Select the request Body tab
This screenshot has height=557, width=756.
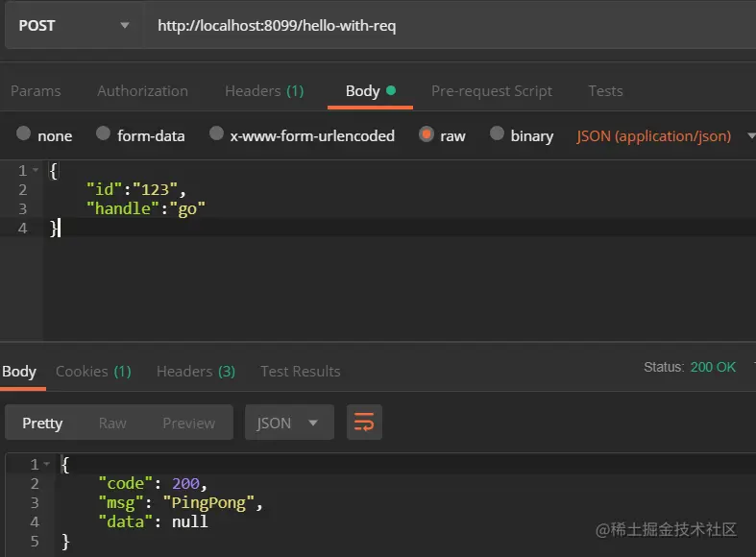[370, 91]
